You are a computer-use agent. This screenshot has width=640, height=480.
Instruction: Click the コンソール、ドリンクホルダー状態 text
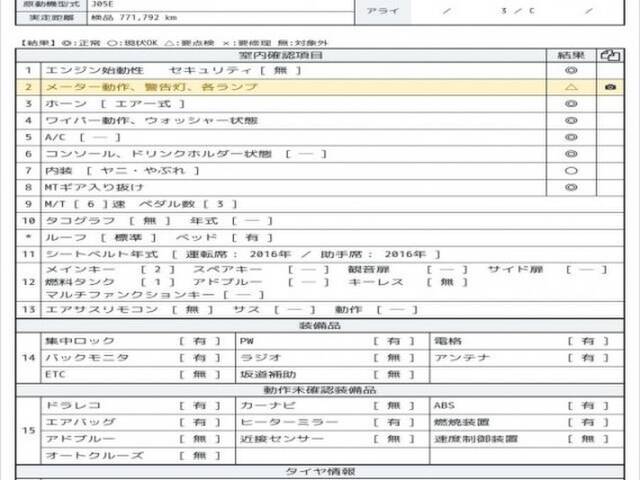pos(158,154)
